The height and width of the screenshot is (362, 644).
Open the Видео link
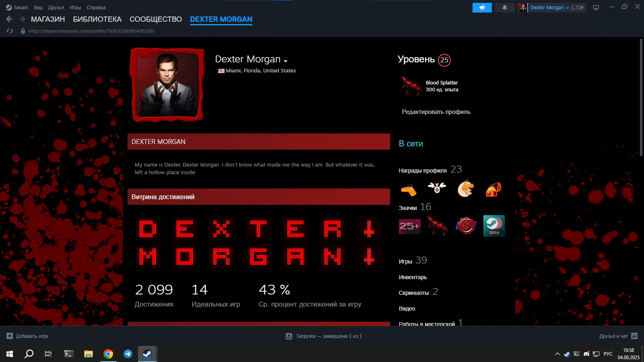[407, 309]
